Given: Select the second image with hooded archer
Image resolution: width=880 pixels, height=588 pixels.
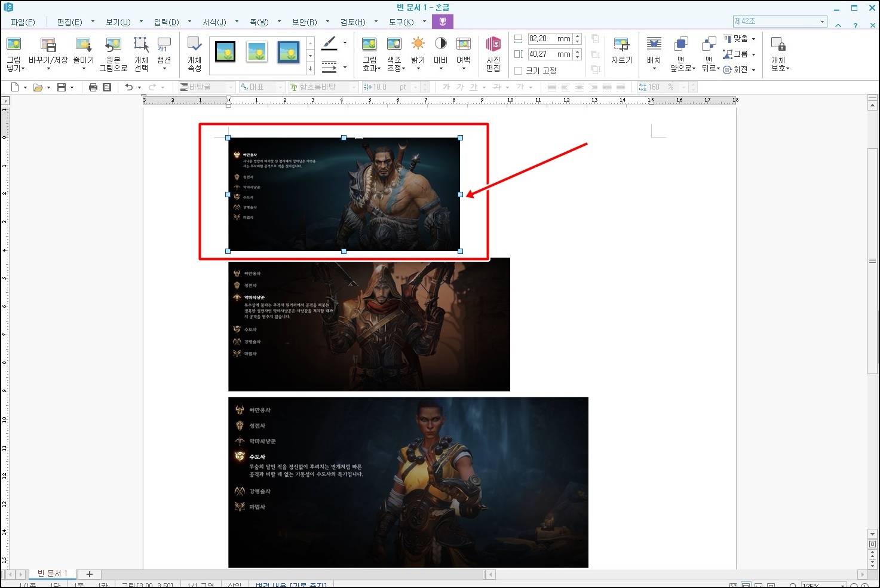Looking at the screenshot, I should [x=369, y=324].
